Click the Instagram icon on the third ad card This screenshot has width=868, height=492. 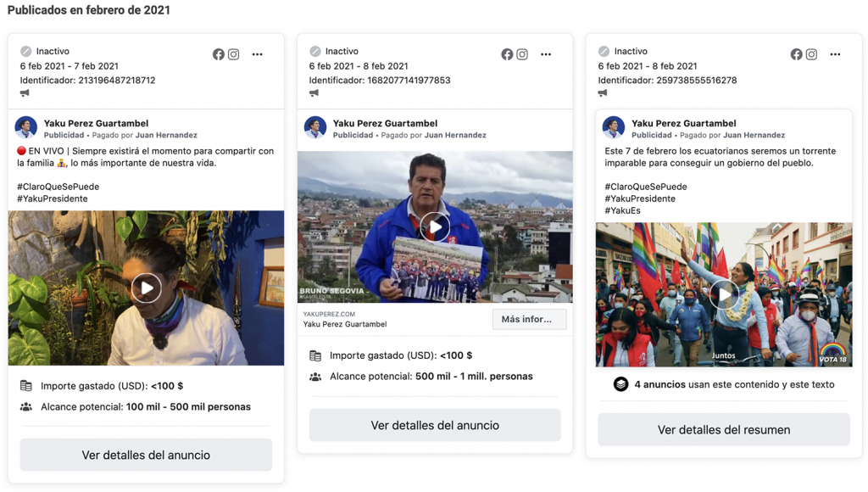[x=811, y=54]
